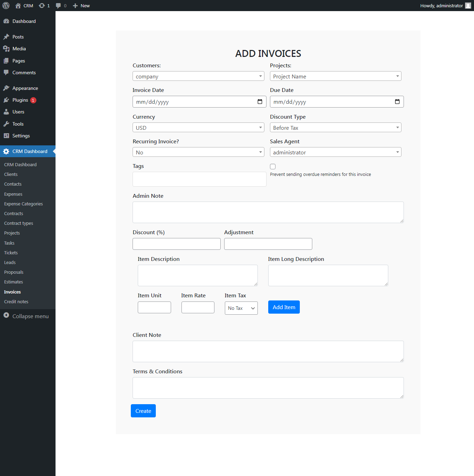
Task: Open the Invoice Date calendar picker
Action: 260,102
